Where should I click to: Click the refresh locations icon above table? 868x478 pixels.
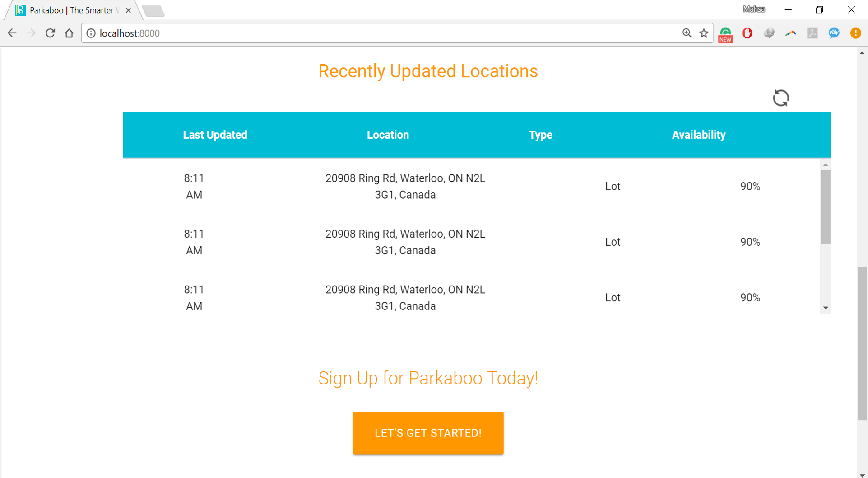coord(780,98)
